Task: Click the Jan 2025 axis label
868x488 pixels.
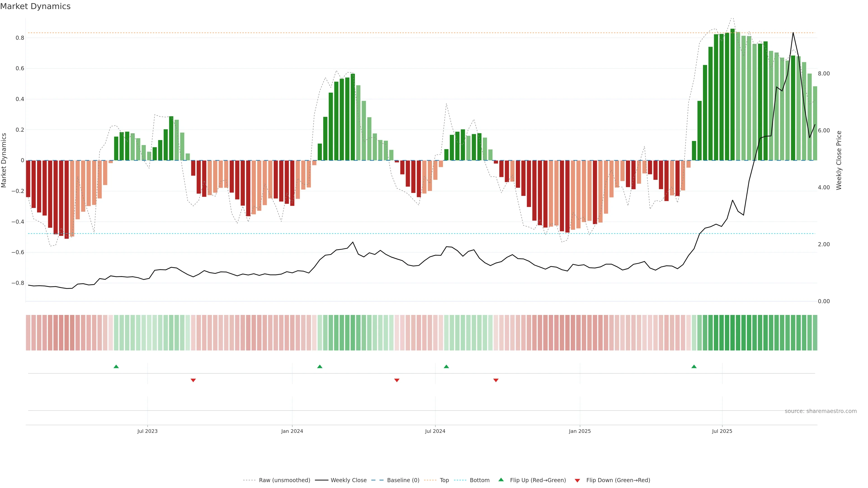Action: coord(580,431)
